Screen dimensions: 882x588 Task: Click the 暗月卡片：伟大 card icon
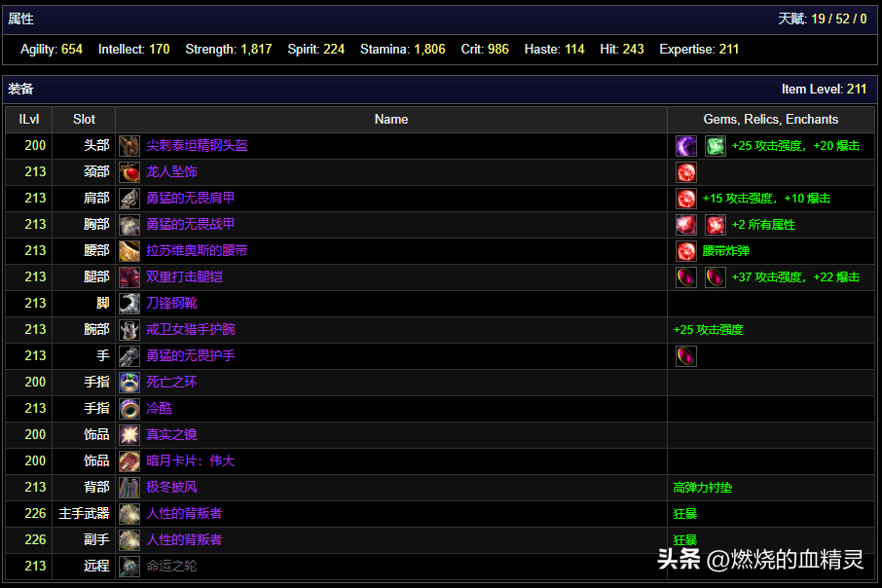129,461
